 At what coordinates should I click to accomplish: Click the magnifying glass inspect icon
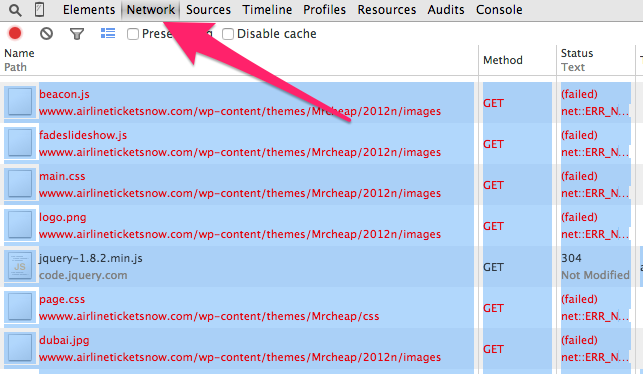(x=15, y=9)
